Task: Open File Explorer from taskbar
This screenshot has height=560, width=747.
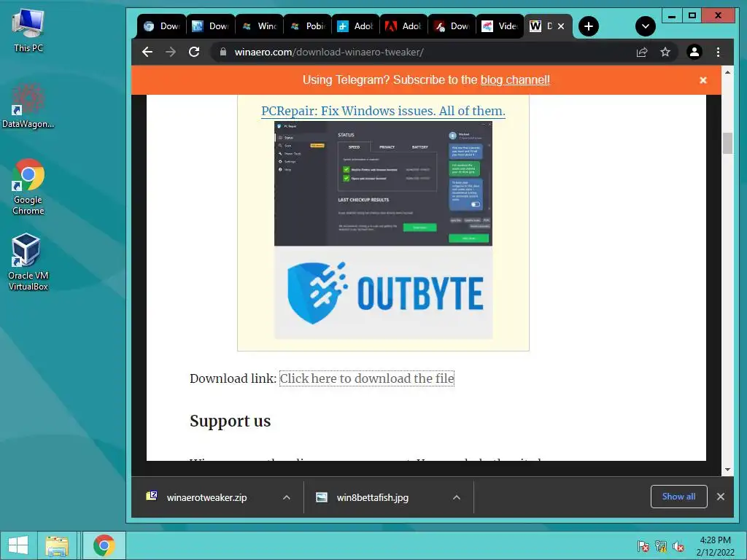Action: (57, 545)
